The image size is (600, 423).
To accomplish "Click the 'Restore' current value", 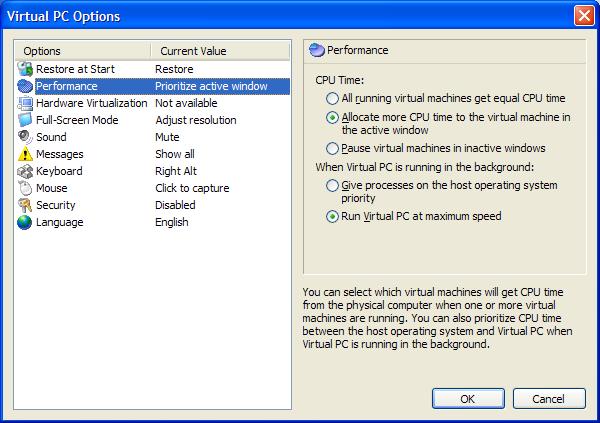I will [x=174, y=69].
